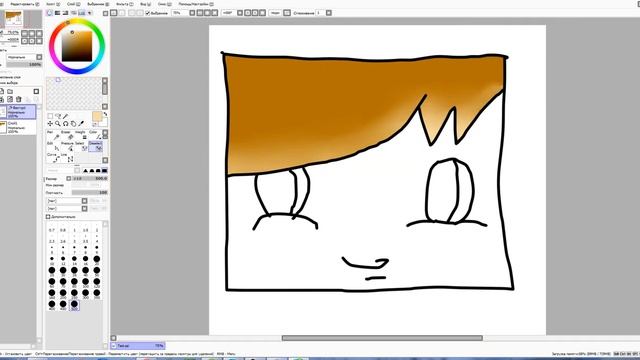The width and height of the screenshot is (640, 360).
Task: Choose the Deselect vector tool
Action: coord(95,146)
